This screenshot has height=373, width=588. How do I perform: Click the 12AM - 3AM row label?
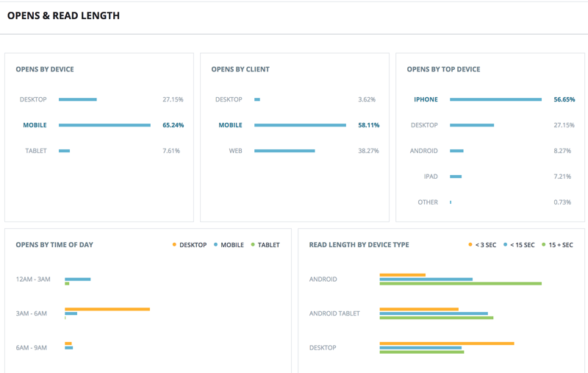point(33,279)
